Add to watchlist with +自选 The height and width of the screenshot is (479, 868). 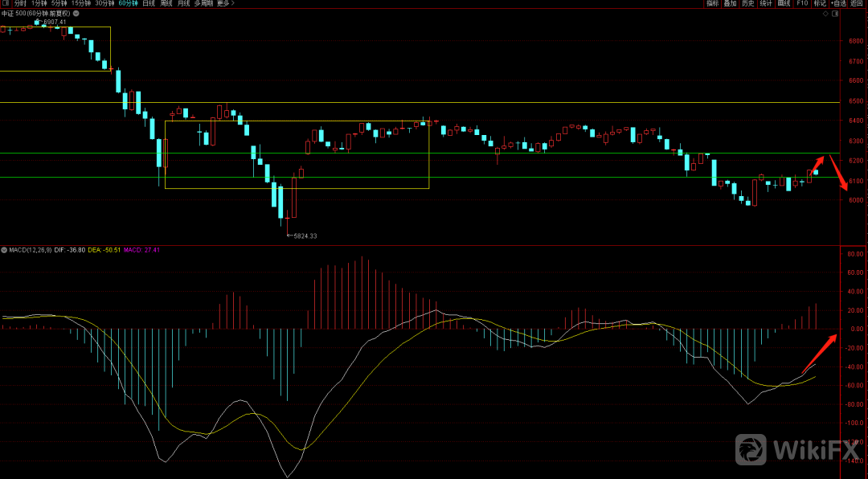coord(838,4)
